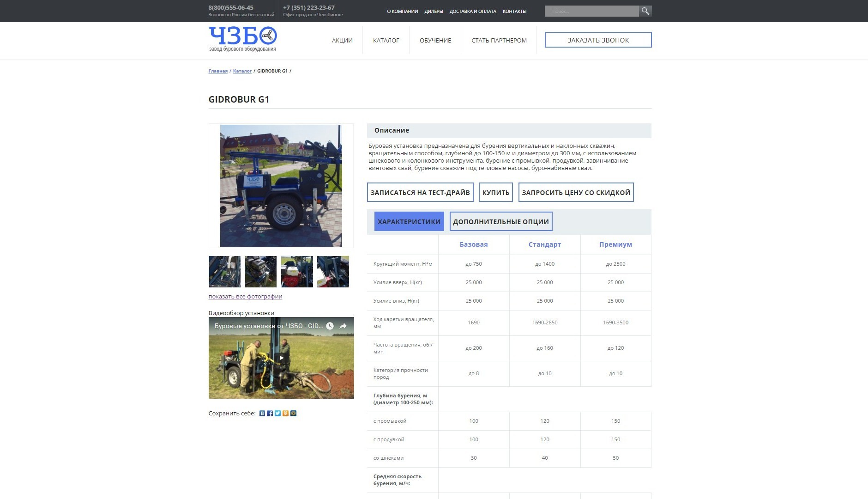Click into the search input field
The width and height of the screenshot is (868, 499).
tap(591, 11)
